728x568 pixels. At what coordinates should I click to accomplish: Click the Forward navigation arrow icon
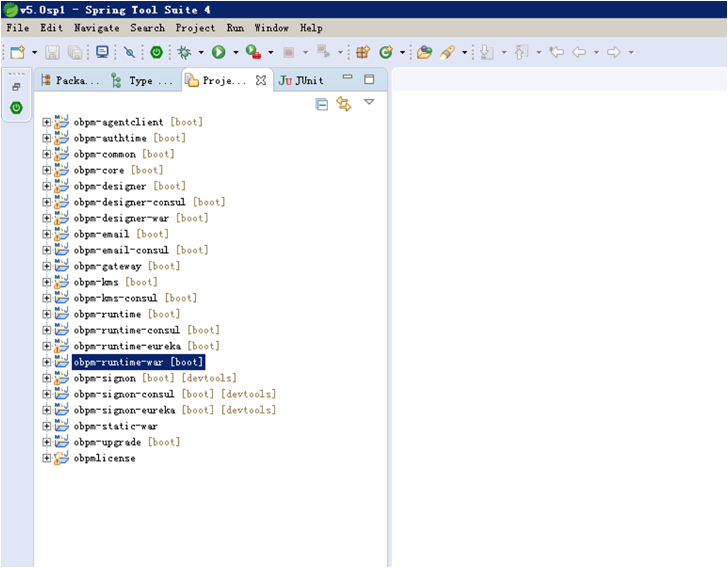614,52
